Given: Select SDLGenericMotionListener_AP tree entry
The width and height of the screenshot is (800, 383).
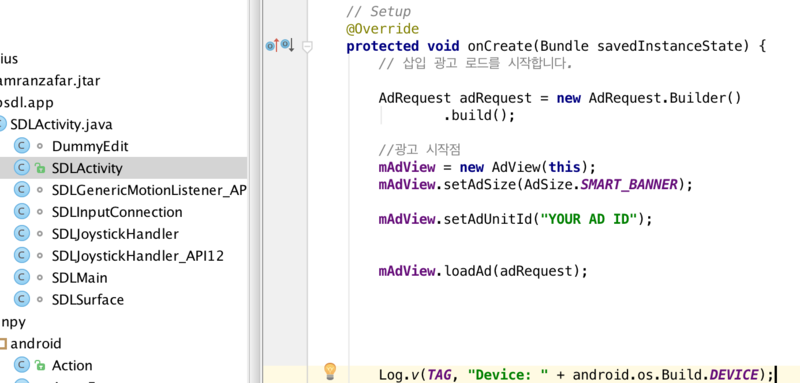Looking at the screenshot, I should 149,190.
